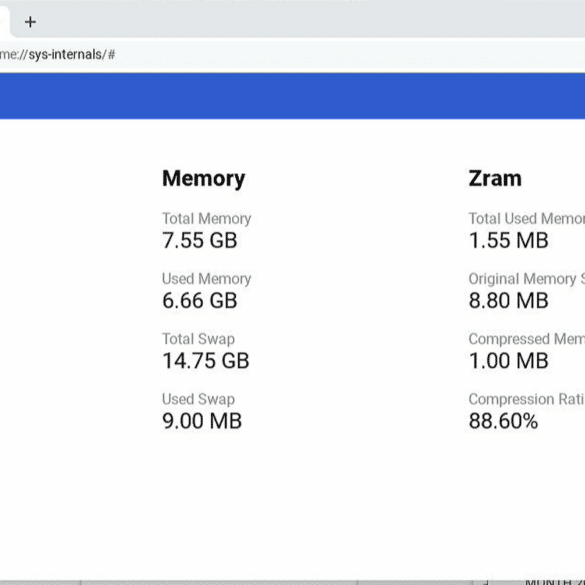Click the Compressed Memory label
585x585 pixels.
[526, 339]
